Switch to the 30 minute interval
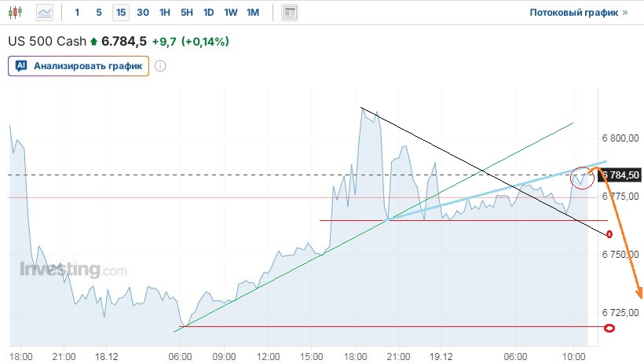 coord(142,13)
